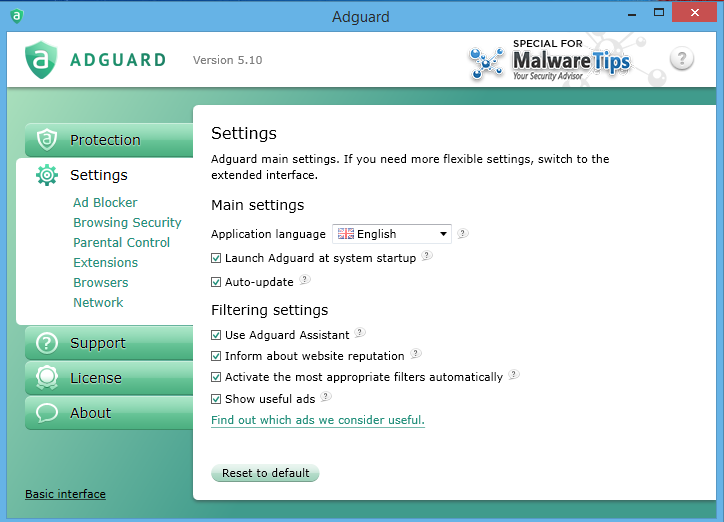The height and width of the screenshot is (522, 724).
Task: Toggle Show useful ads checkbox
Action: click(x=216, y=399)
